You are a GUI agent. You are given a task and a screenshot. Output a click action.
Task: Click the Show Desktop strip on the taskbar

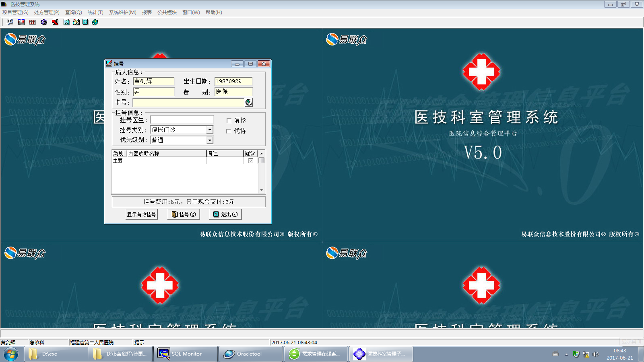click(641, 354)
